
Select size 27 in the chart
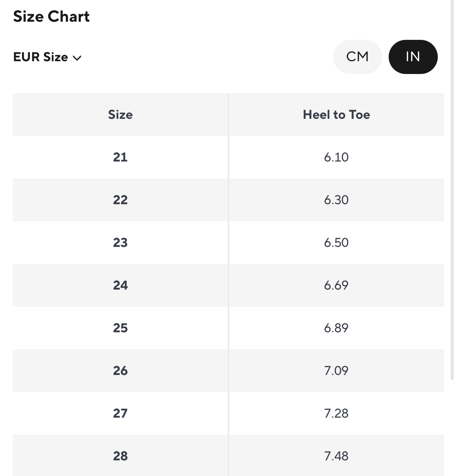[x=120, y=413]
